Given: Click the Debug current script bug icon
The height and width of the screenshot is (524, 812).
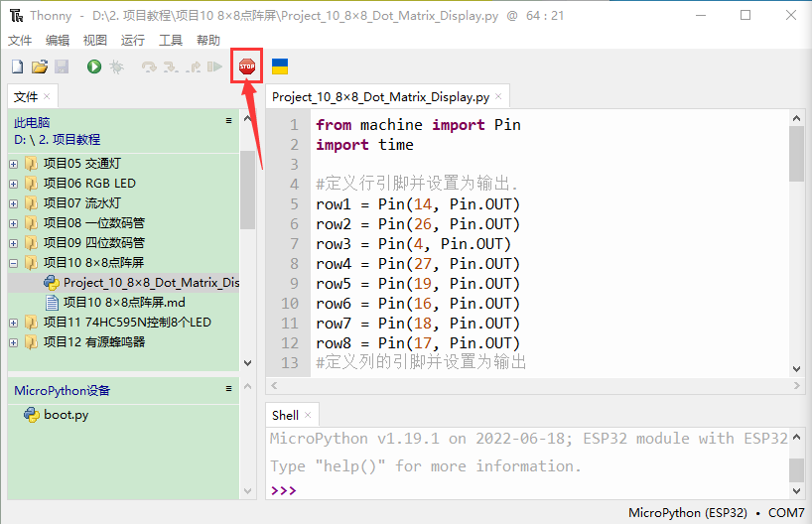Looking at the screenshot, I should pyautogui.click(x=116, y=66).
